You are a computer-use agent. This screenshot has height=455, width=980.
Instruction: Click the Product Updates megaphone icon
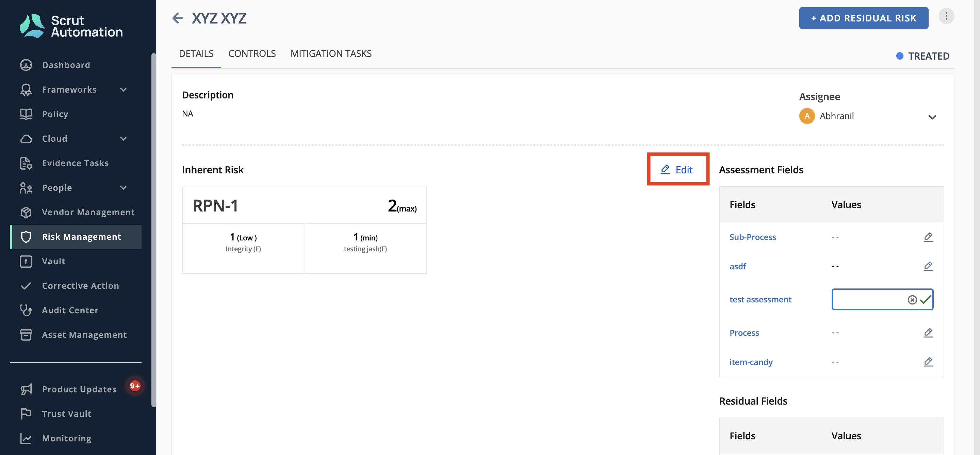[x=26, y=389]
